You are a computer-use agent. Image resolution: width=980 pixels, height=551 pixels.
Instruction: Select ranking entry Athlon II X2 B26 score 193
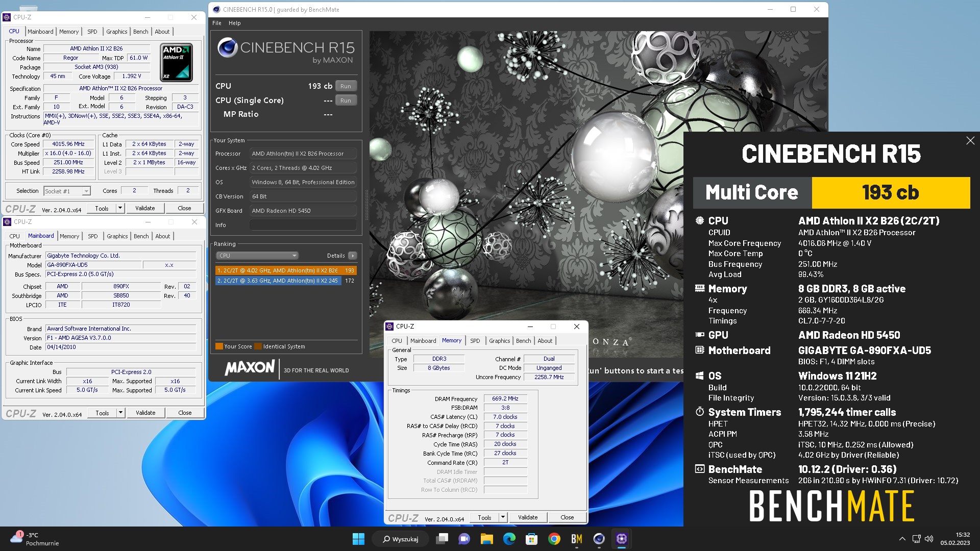click(x=286, y=270)
